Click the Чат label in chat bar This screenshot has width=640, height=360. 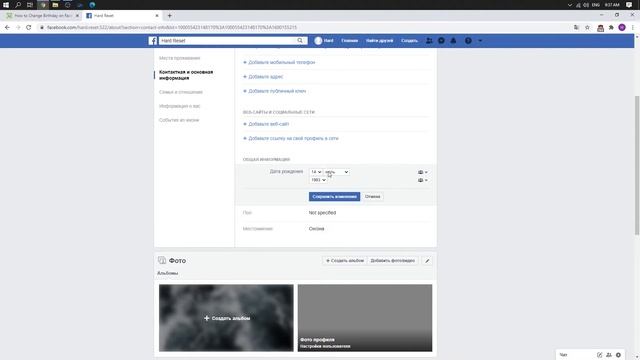[563, 355]
